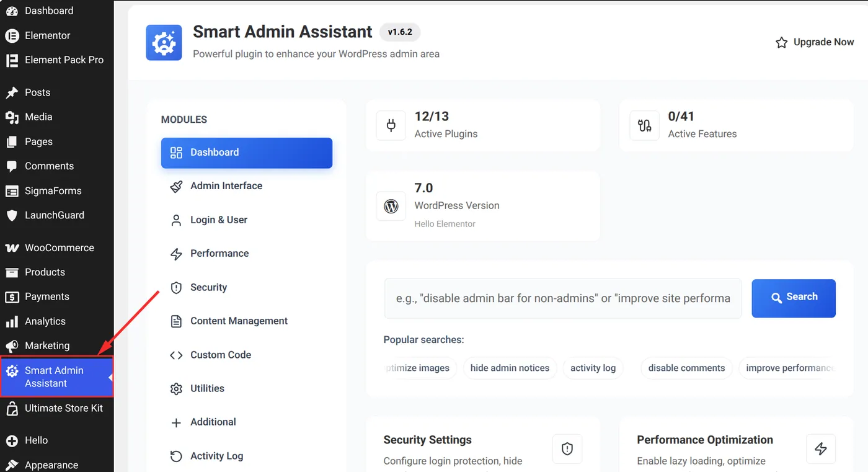Click the Active Plugins plug icon

pyautogui.click(x=391, y=126)
